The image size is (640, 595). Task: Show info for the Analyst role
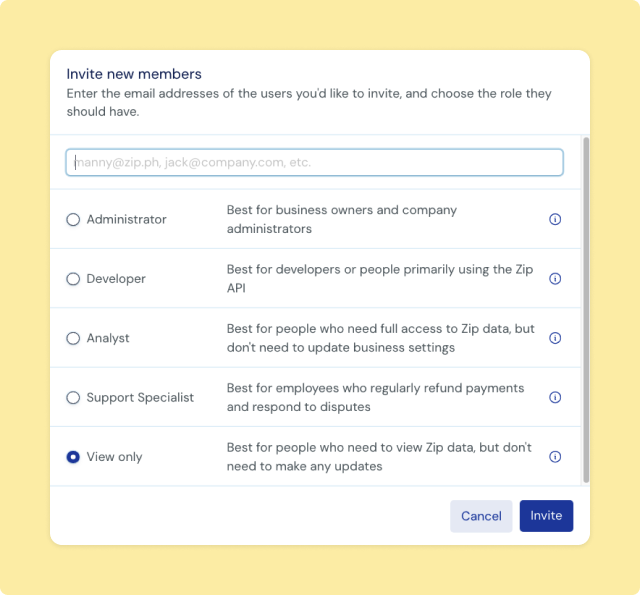click(x=555, y=338)
